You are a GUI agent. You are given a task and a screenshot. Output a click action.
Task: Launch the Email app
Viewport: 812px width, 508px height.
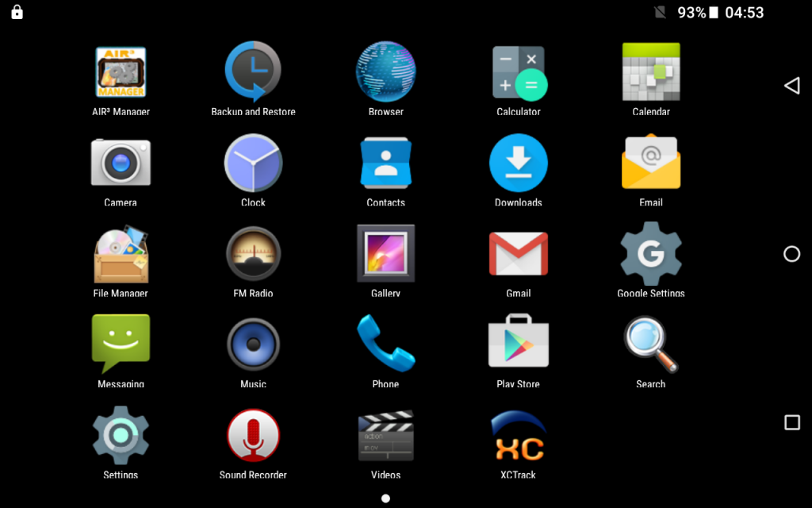click(651, 162)
